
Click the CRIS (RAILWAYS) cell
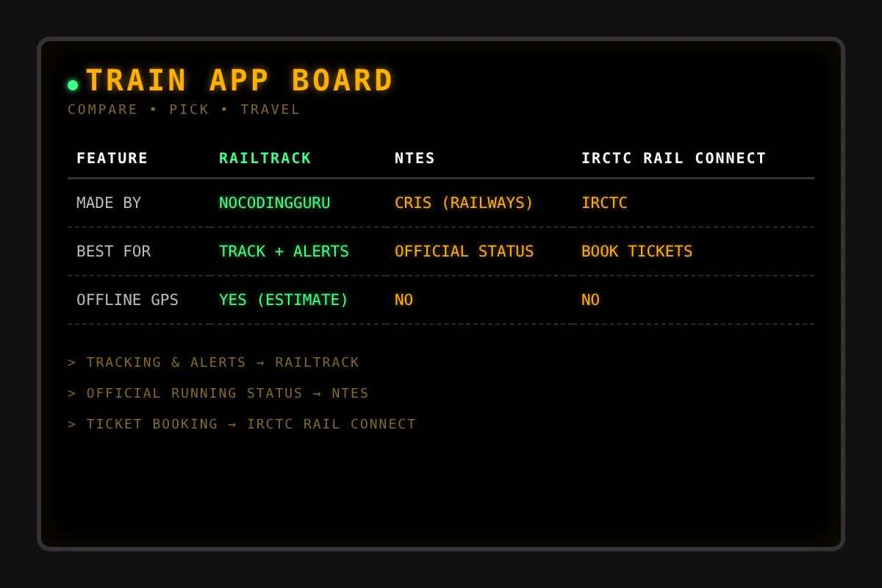click(x=464, y=203)
